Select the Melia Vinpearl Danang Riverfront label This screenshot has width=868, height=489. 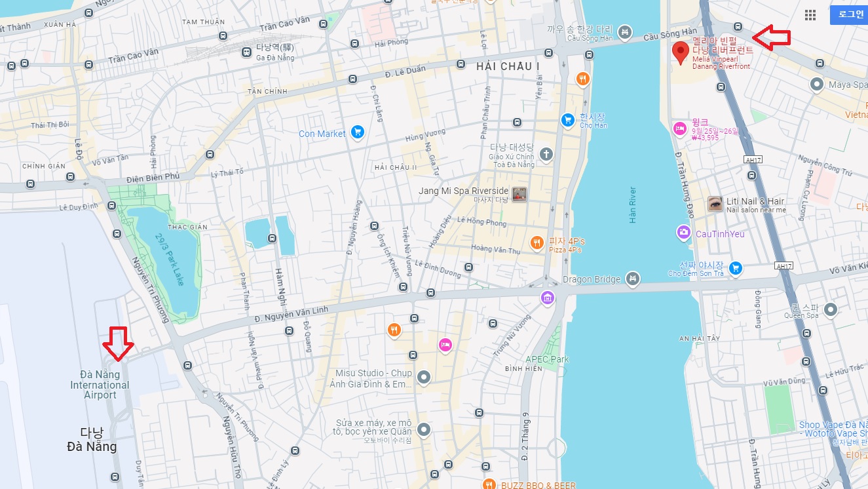pos(723,54)
